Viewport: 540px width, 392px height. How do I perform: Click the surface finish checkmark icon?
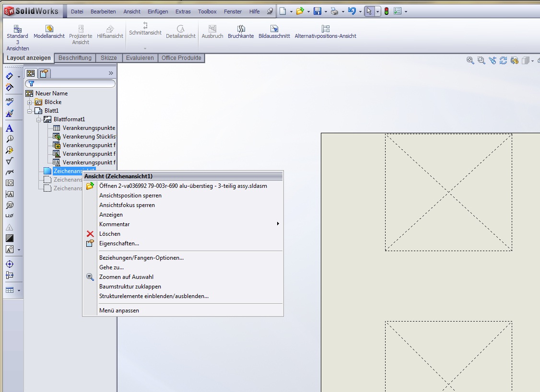tap(10, 161)
